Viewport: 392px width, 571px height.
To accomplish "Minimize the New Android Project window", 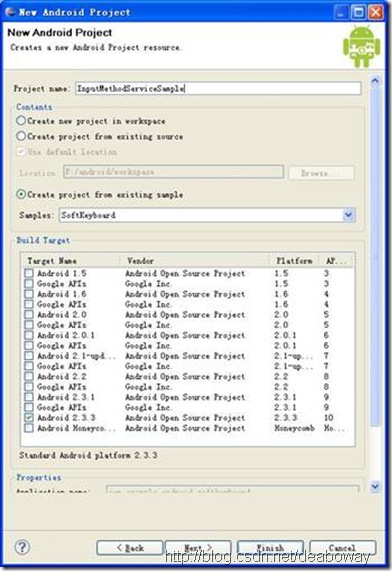I will [341, 12].
